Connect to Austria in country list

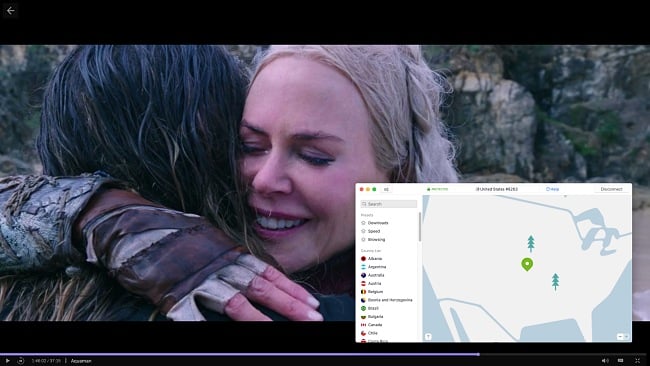374,284
